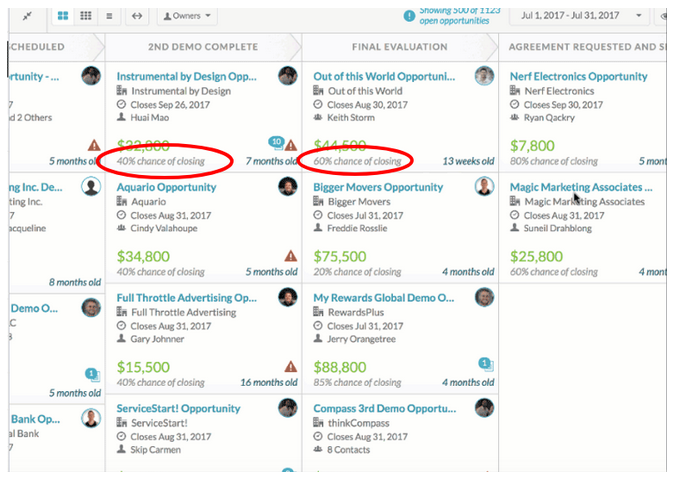The image size is (677, 479).
Task: Click the blue info icon beside open opportunities
Action: pyautogui.click(x=409, y=15)
